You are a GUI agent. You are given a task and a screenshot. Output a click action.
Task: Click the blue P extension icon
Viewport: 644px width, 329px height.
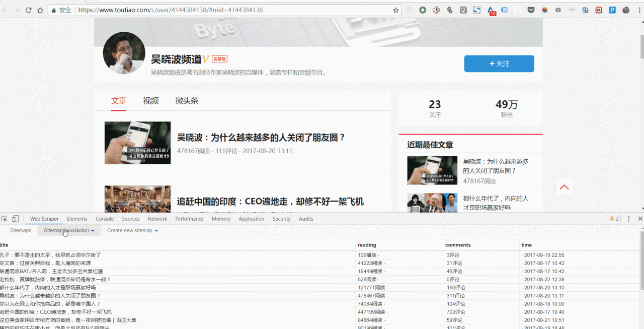pyautogui.click(x=612, y=10)
